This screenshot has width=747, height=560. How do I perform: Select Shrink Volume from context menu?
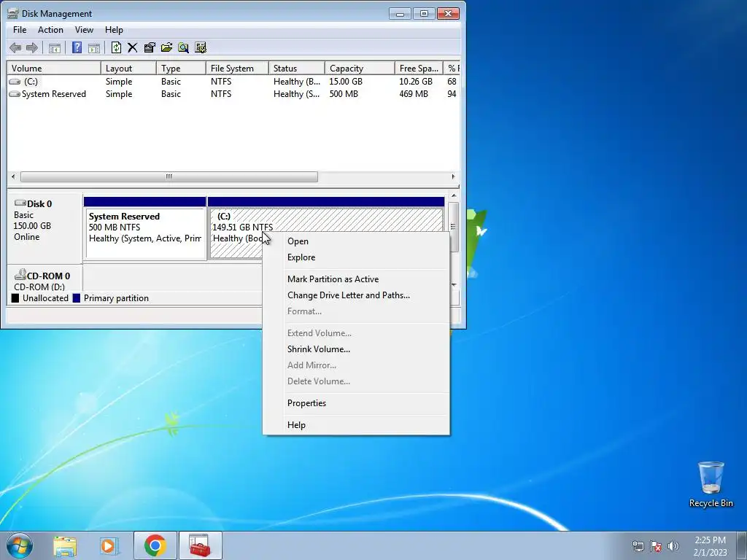[x=356, y=349]
